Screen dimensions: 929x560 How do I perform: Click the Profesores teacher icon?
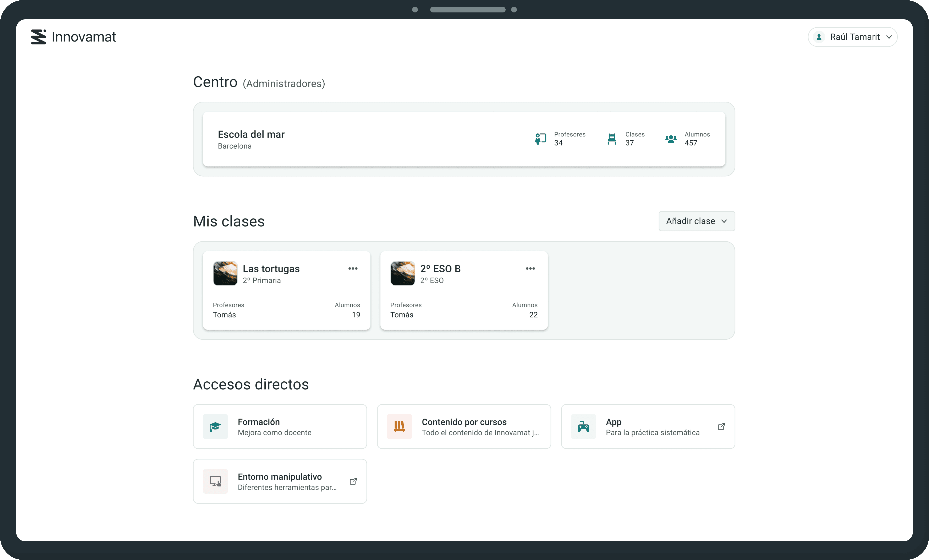(x=540, y=139)
